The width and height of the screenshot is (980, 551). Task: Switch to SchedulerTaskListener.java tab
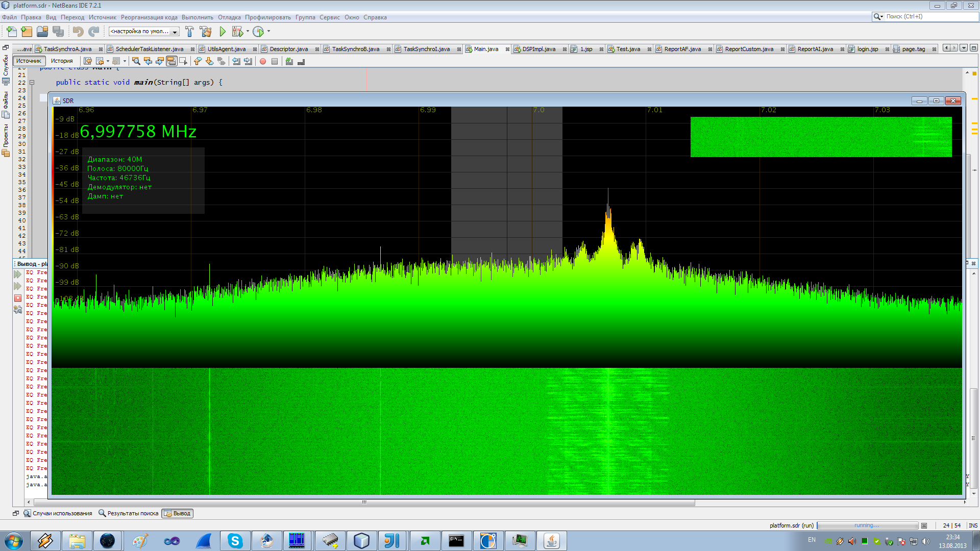click(x=150, y=49)
